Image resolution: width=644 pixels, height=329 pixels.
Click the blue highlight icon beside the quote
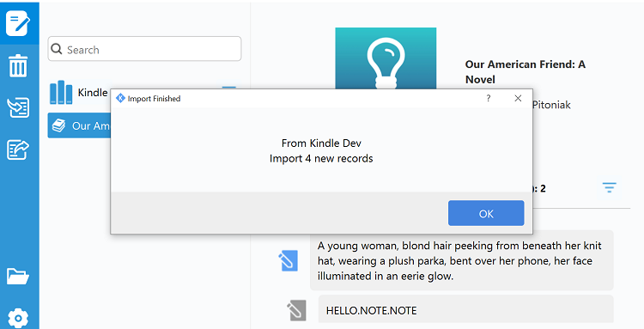(x=288, y=261)
